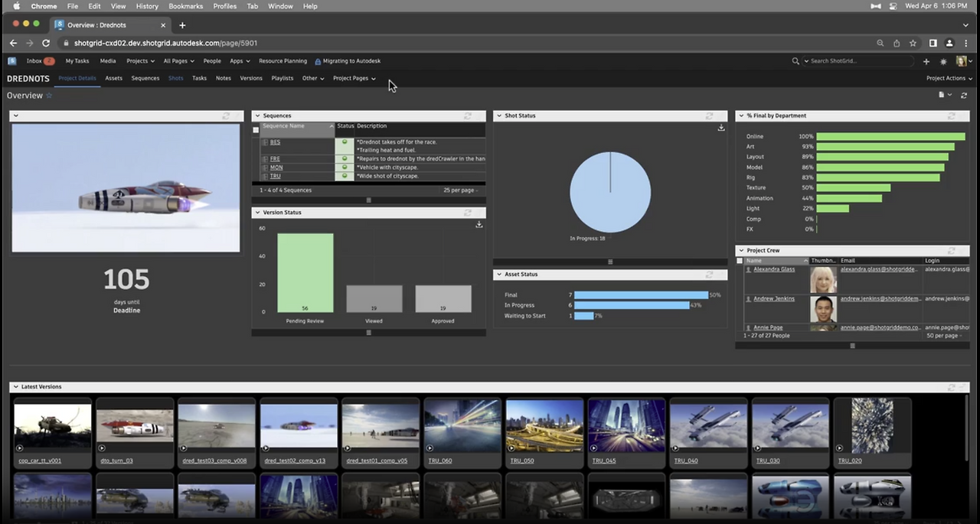The height and width of the screenshot is (524, 980).
Task: Toggle the theme with the sun icon
Action: point(943,61)
